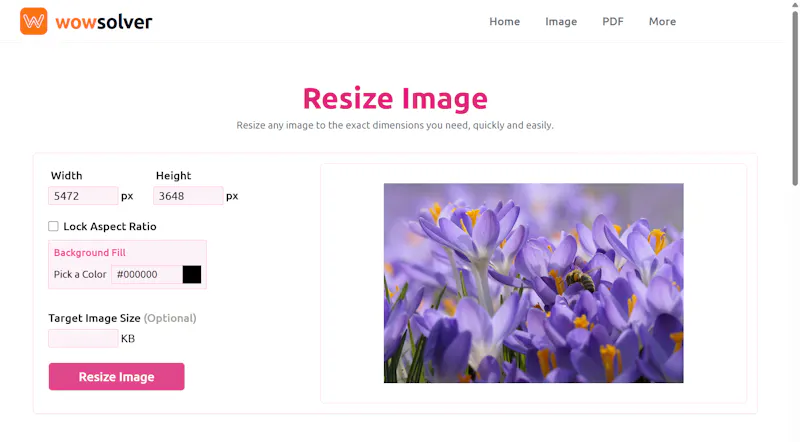Click the Background Fill label

[90, 253]
